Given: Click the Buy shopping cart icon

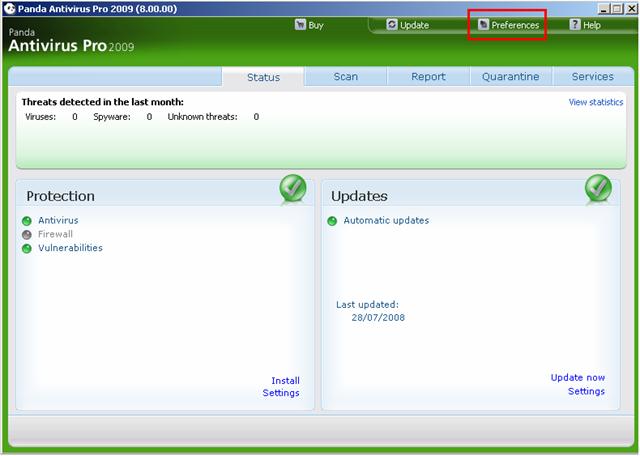Looking at the screenshot, I should (x=300, y=24).
